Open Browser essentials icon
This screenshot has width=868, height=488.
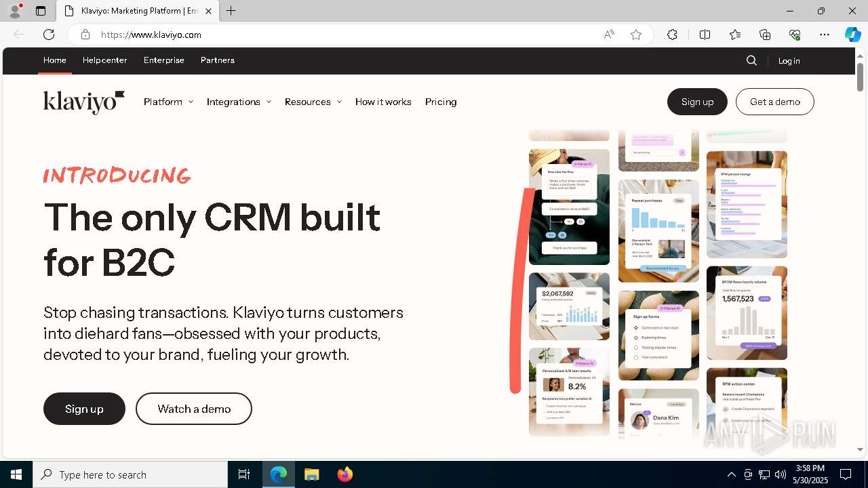click(x=795, y=35)
